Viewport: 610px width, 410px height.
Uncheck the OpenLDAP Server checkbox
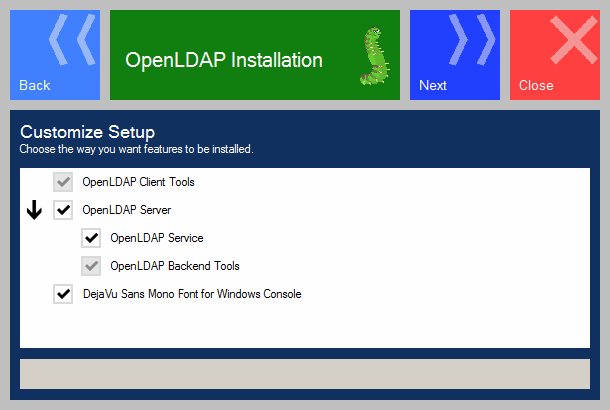click(63, 210)
